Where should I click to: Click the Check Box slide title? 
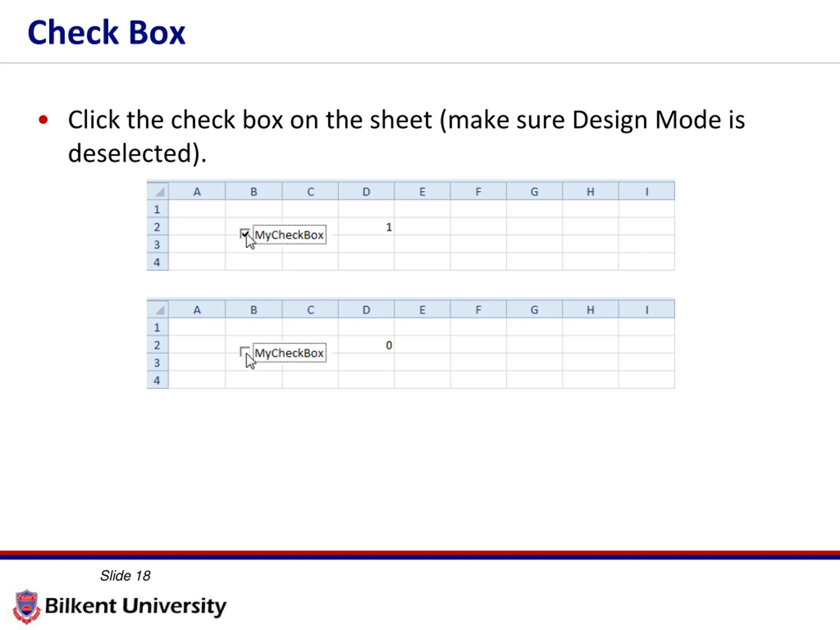(x=106, y=32)
